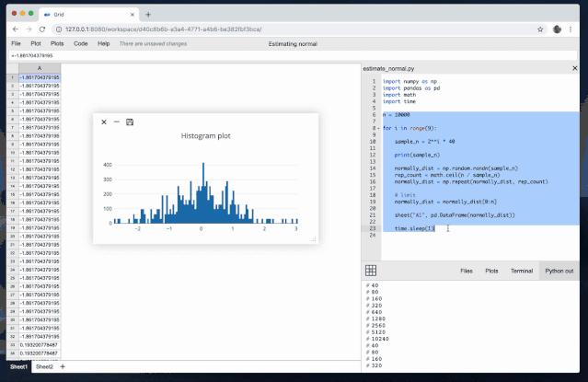Save the histogram plot via disk icon
This screenshot has width=588, height=382.
click(x=130, y=122)
